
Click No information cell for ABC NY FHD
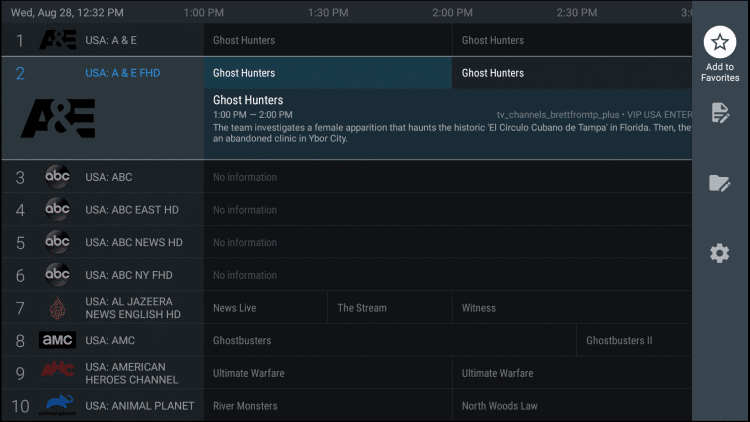click(448, 275)
